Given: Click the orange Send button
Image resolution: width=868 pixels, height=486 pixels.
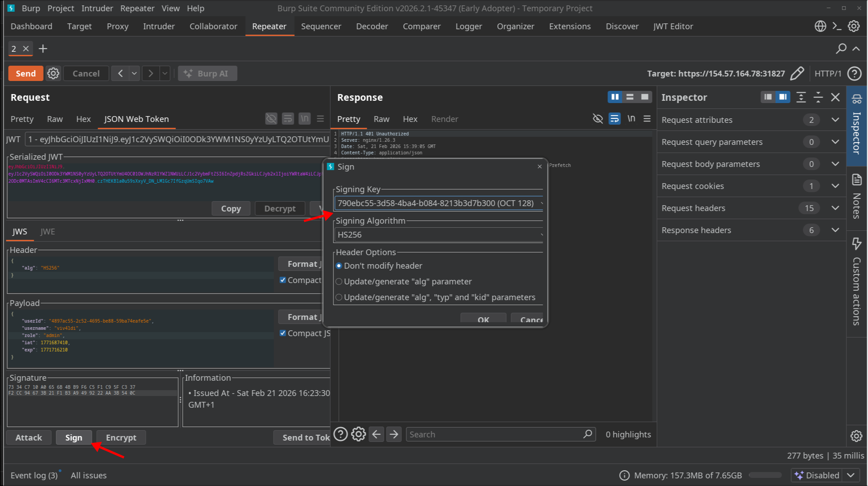Looking at the screenshot, I should click(26, 73).
